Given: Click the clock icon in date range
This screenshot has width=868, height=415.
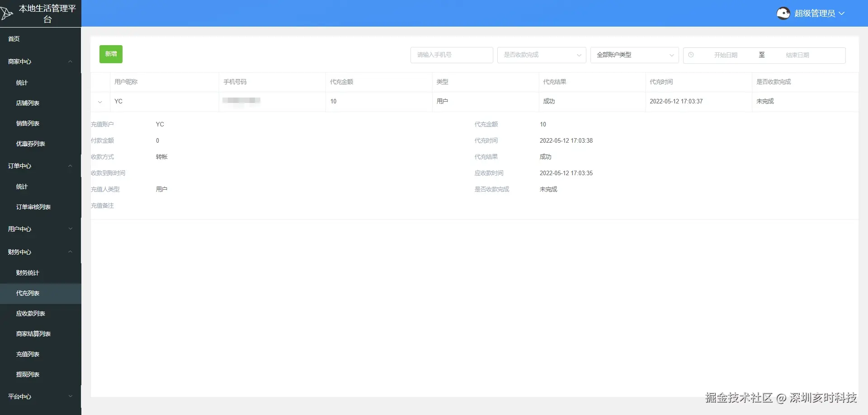Looking at the screenshot, I should [x=691, y=55].
